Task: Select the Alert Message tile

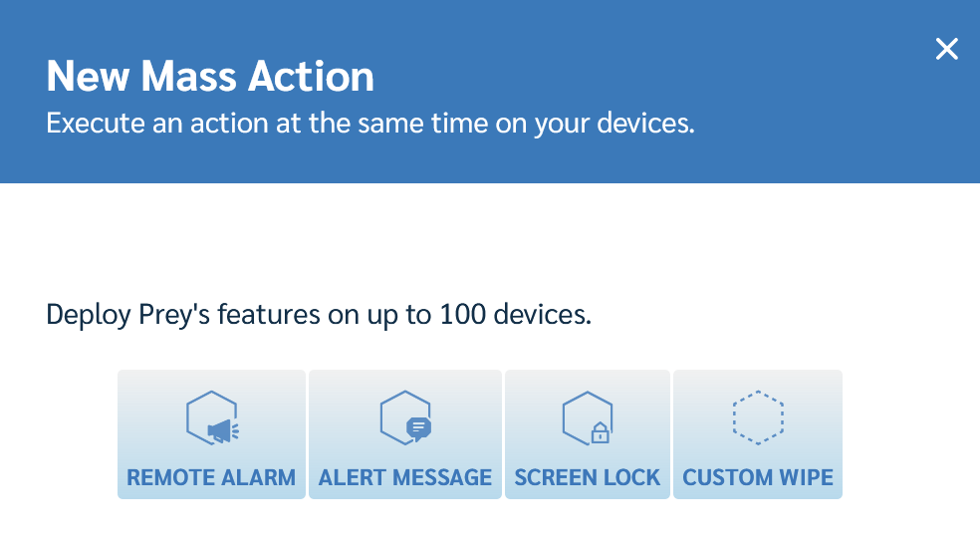Action: (405, 434)
